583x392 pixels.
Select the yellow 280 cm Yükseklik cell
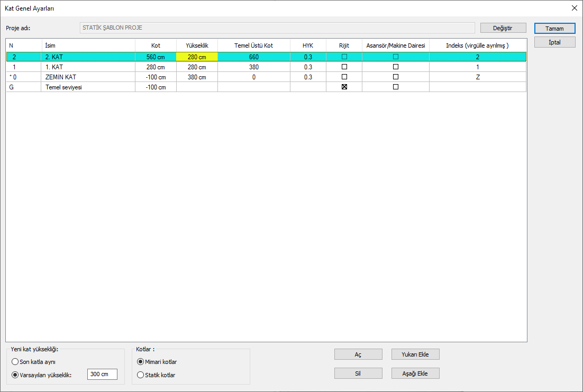tap(197, 57)
